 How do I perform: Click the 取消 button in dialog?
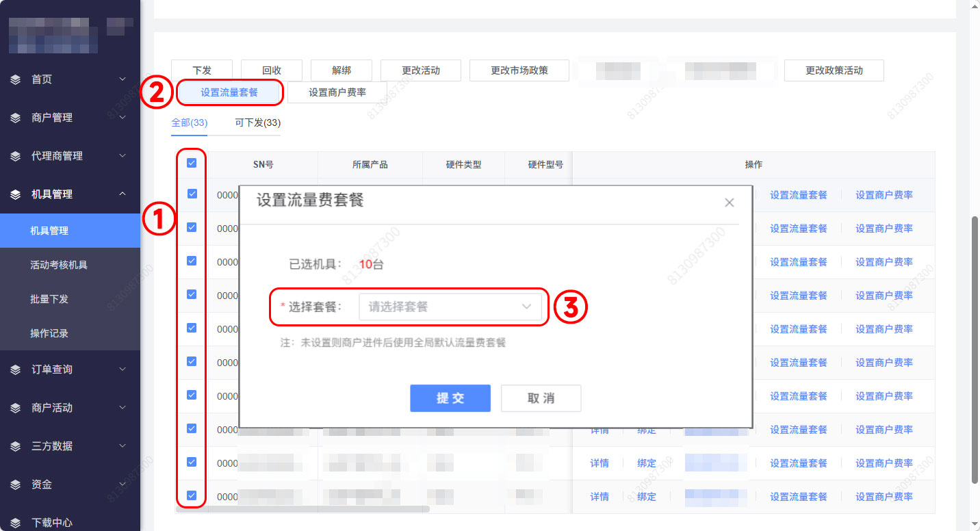pos(541,398)
